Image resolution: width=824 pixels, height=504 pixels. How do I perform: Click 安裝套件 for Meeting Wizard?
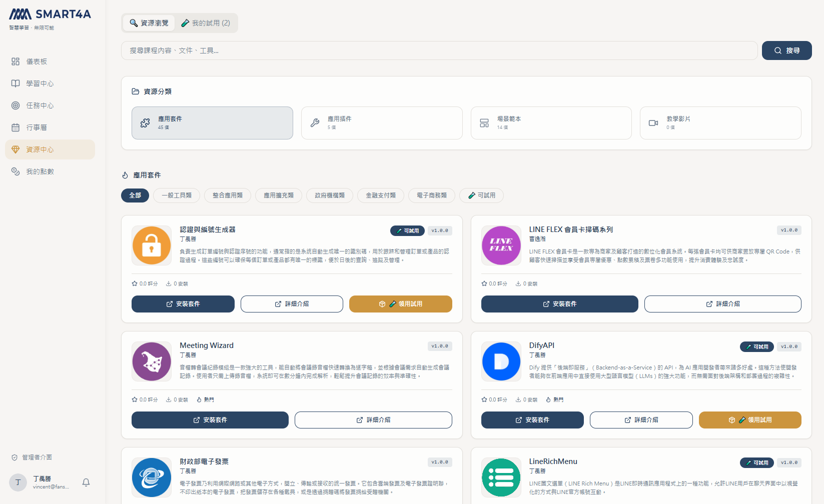pos(210,420)
